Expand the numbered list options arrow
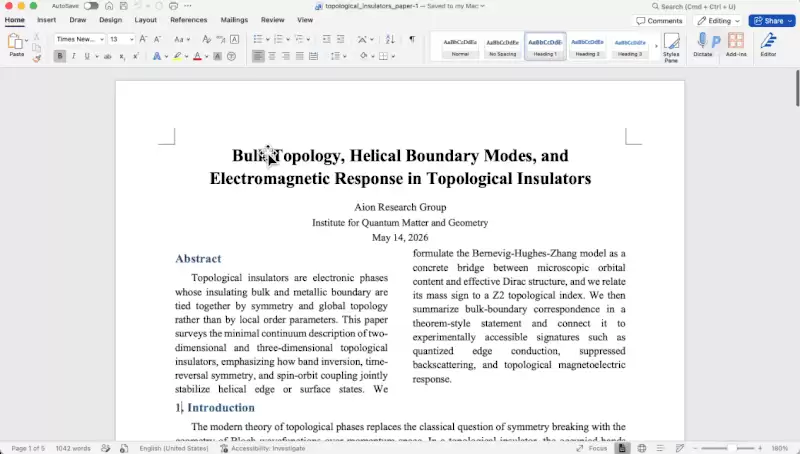Viewport: 800px width, 454px height. [x=288, y=40]
